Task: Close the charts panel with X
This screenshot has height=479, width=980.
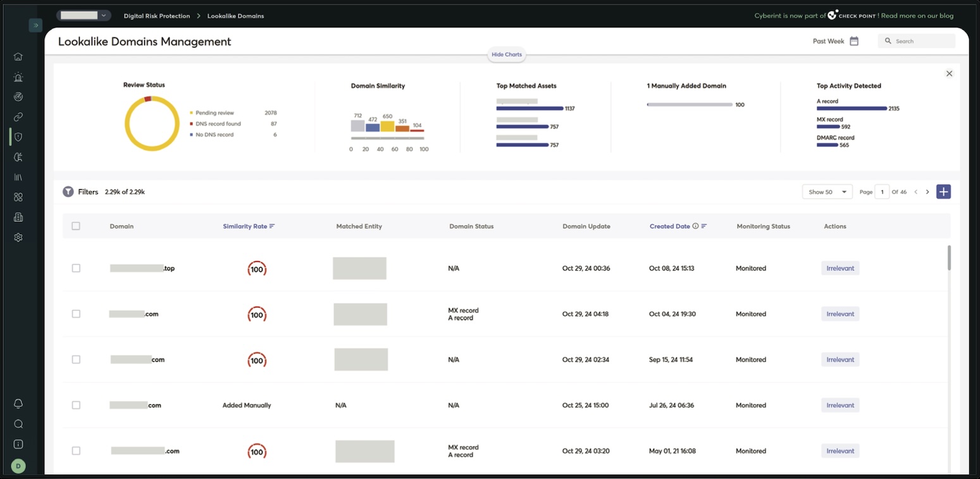Action: tap(949, 73)
